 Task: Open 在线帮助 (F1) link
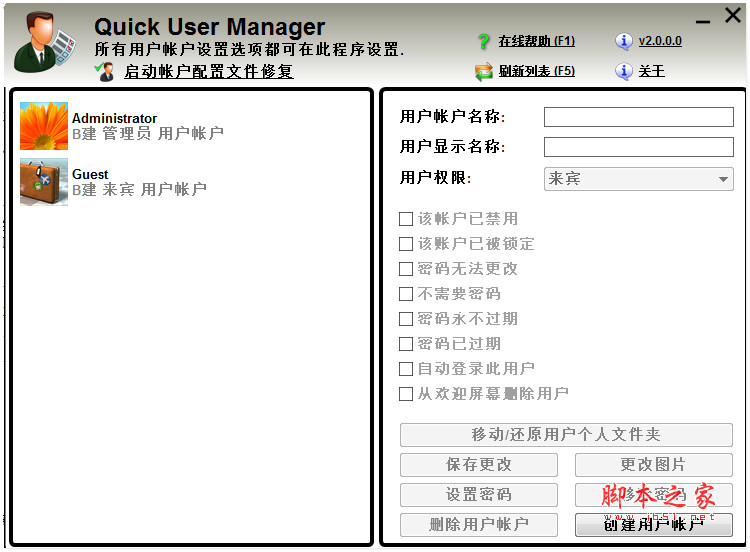coord(537,41)
